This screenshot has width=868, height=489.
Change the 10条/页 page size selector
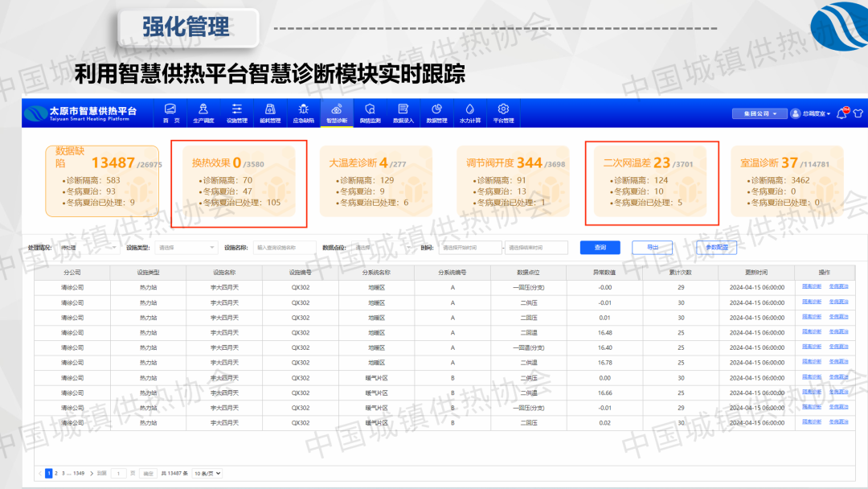coord(207,474)
